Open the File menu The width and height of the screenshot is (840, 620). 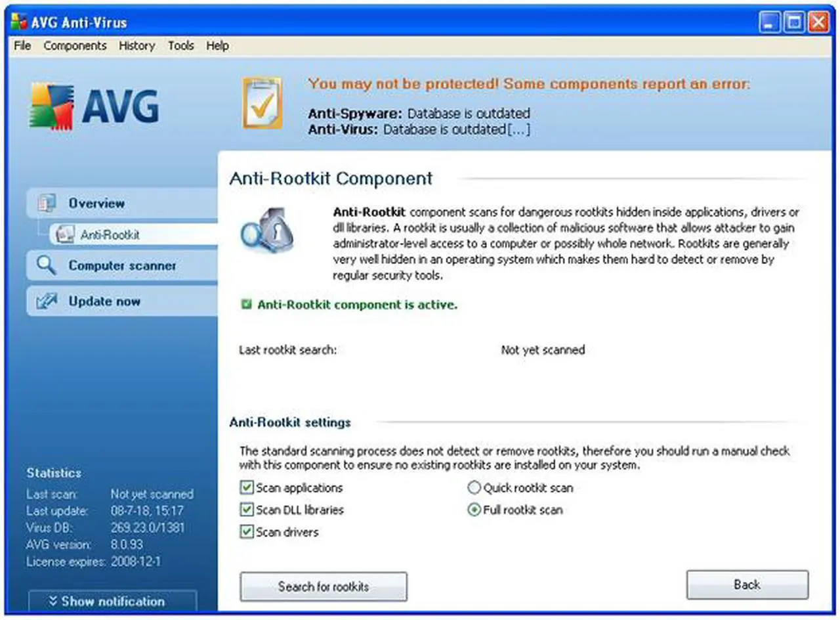pyautogui.click(x=22, y=45)
